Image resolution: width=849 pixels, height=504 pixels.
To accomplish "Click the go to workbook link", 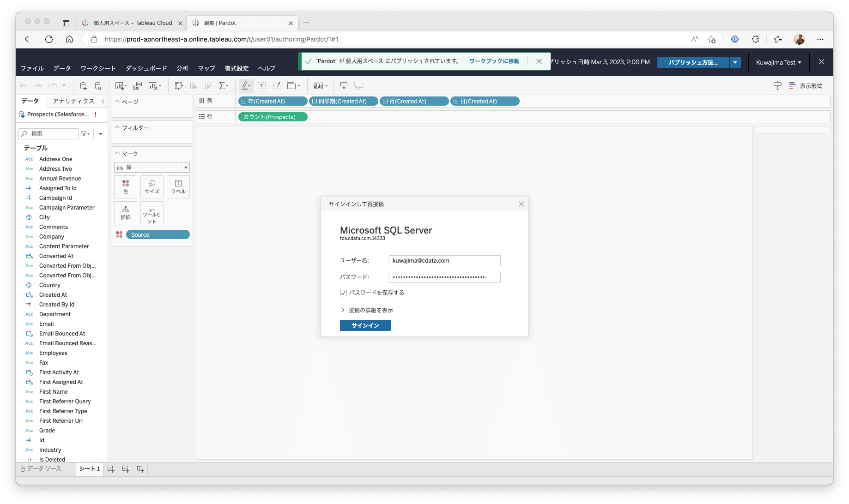I will coord(494,61).
